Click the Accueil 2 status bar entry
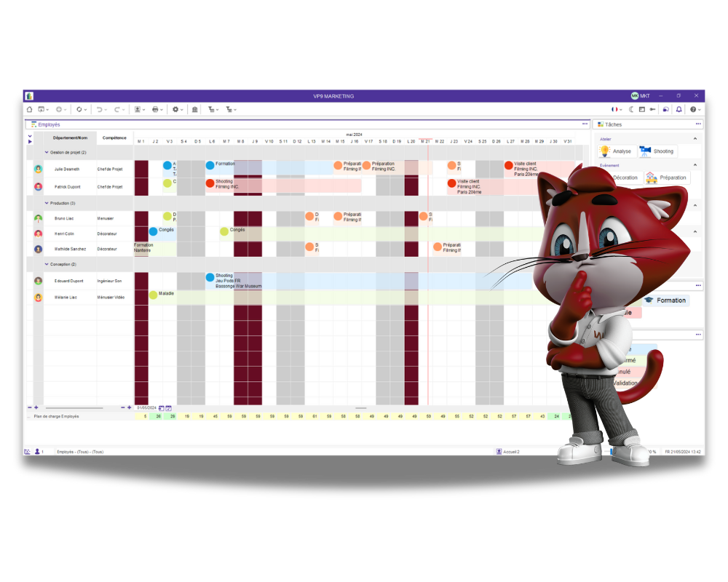Image resolution: width=728 pixels, height=582 pixels. [508, 452]
